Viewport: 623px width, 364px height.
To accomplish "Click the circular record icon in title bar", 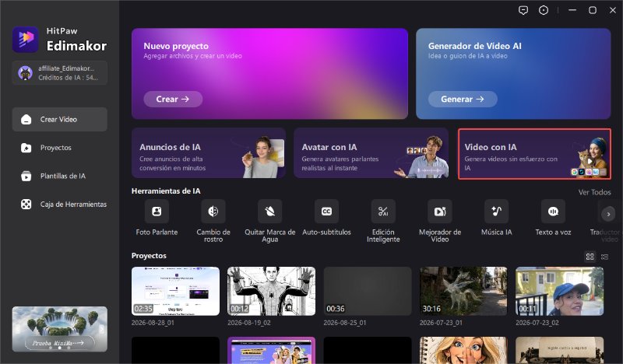I will [544, 10].
